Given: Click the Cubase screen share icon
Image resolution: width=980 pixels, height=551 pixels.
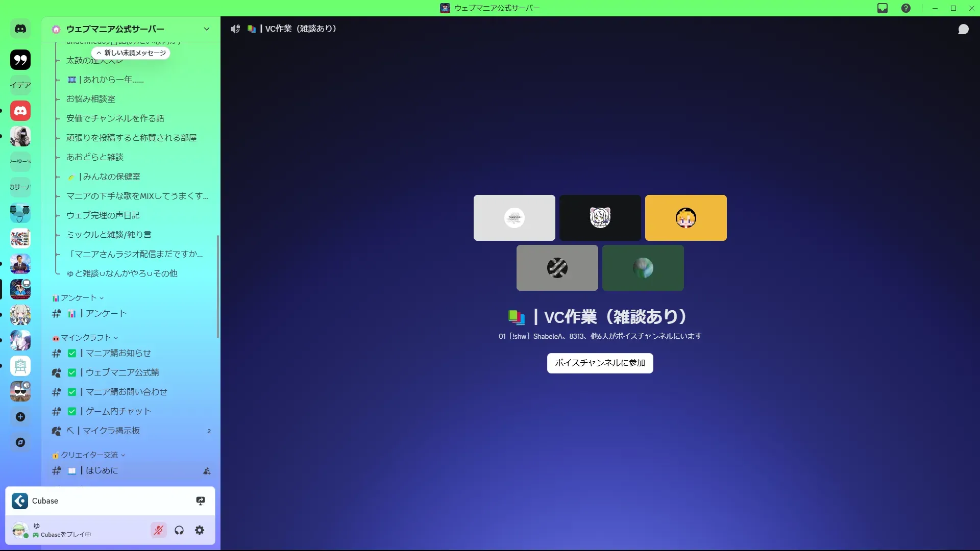Looking at the screenshot, I should coord(201,500).
